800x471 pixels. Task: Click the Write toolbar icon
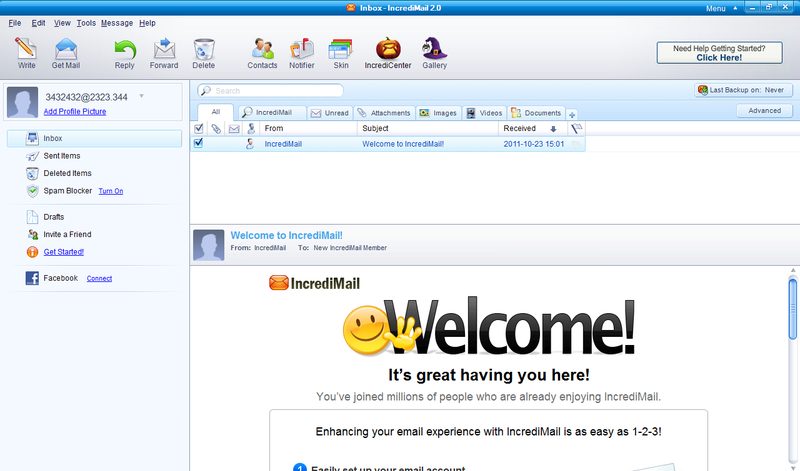click(26, 48)
